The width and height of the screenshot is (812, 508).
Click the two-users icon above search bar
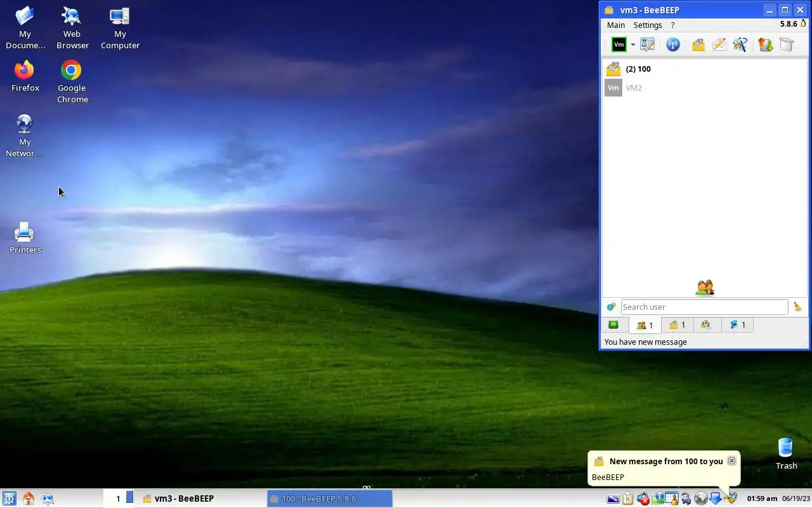[x=705, y=288]
